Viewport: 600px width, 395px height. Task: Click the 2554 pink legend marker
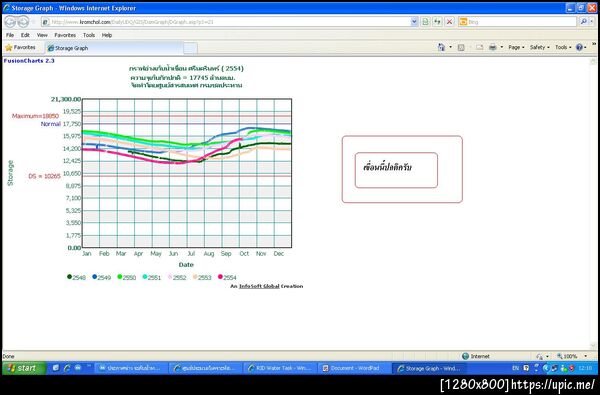(220, 277)
